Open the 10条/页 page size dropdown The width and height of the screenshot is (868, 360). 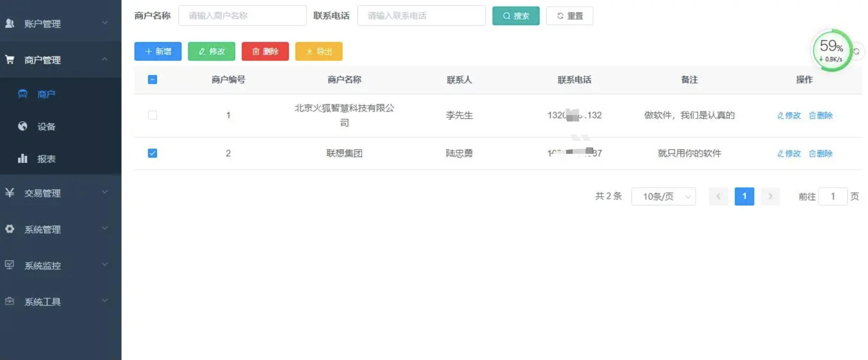click(663, 196)
